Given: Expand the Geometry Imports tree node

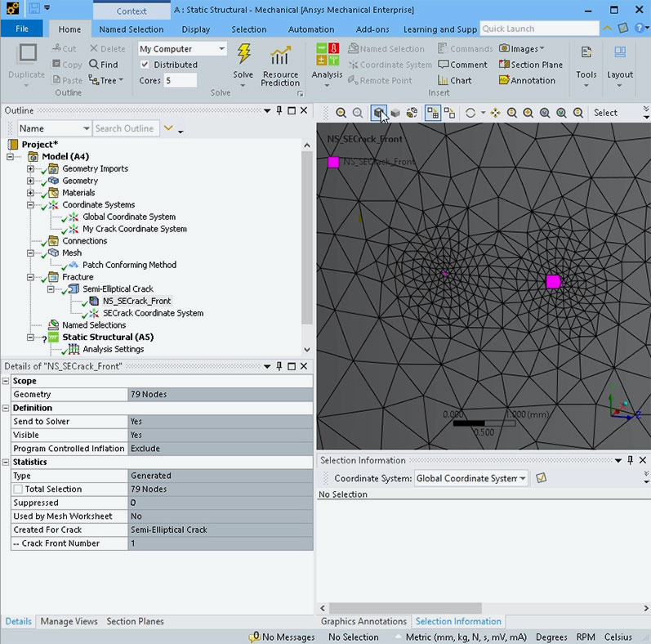Looking at the screenshot, I should tap(31, 168).
